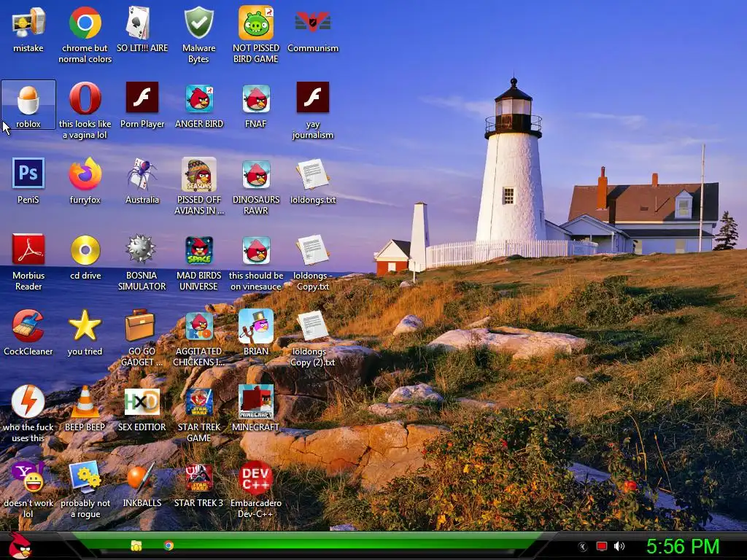This screenshot has height=560, width=747.
Task: Open the 'mistake' computer desktop icon
Action: pos(28,24)
